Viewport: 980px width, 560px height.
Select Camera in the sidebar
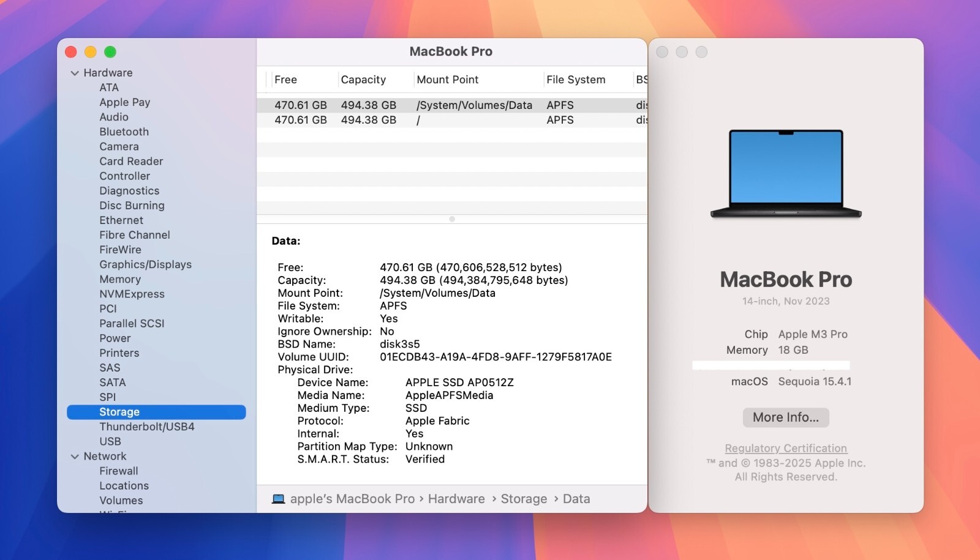[119, 146]
